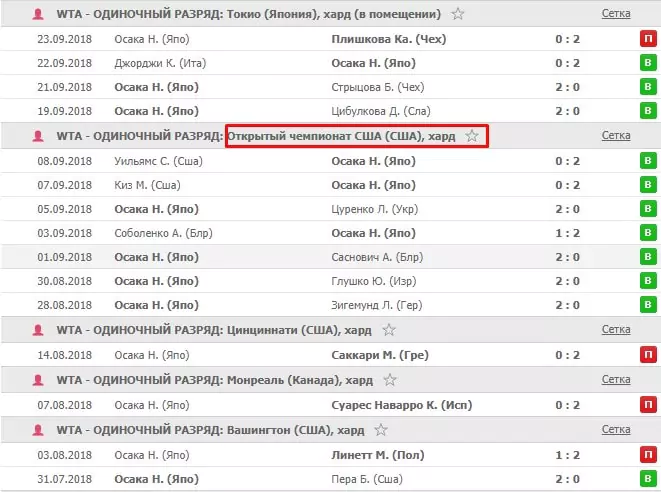Open the Вашингтон (США) tournament header

[296, 430]
